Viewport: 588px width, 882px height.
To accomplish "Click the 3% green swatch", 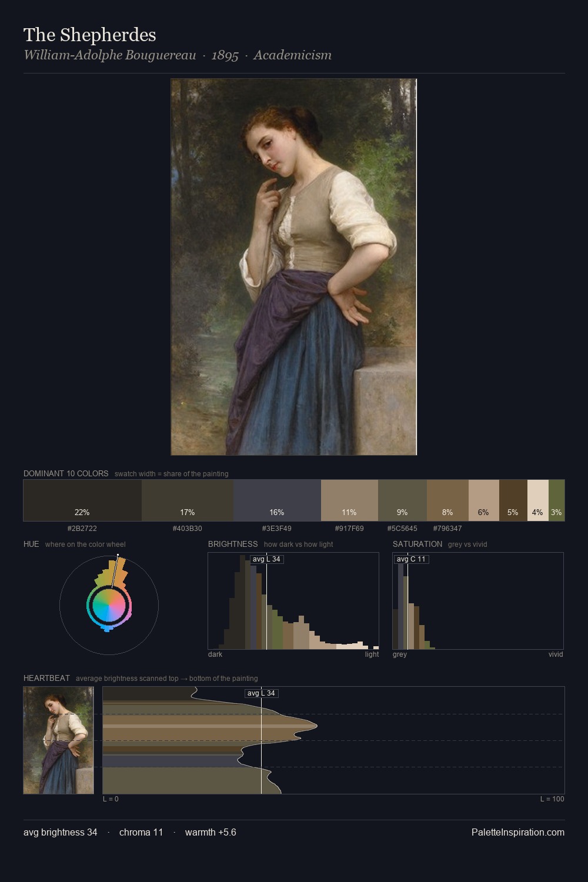I will tap(556, 500).
